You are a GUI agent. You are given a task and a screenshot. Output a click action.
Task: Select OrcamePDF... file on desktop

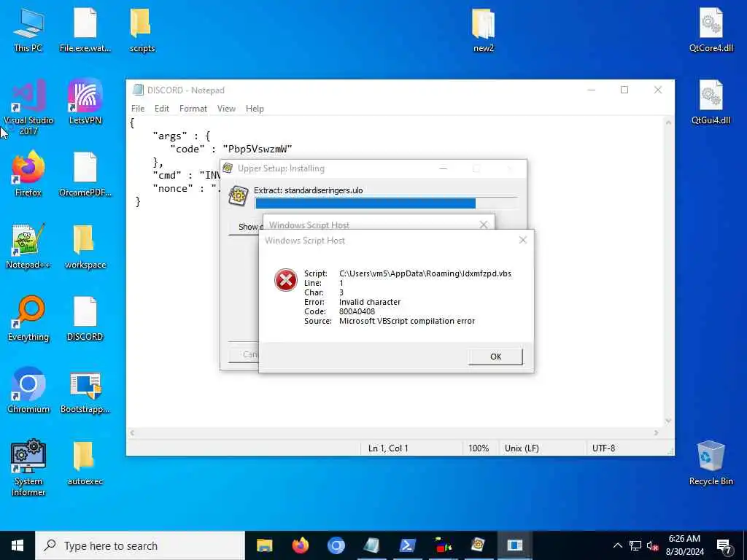[85, 174]
